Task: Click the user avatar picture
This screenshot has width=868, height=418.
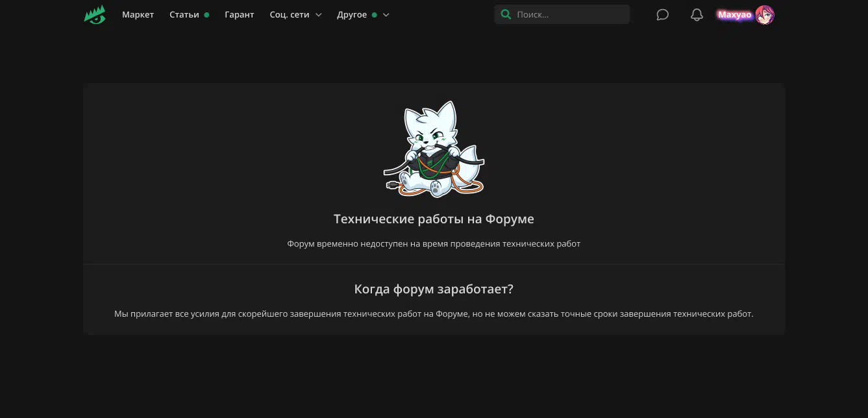Action: (x=765, y=14)
